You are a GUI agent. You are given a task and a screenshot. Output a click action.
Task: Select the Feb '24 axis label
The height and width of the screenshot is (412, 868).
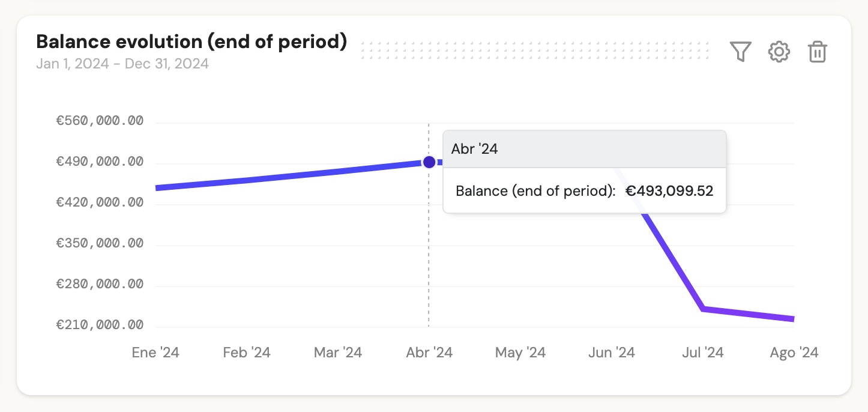tap(247, 353)
